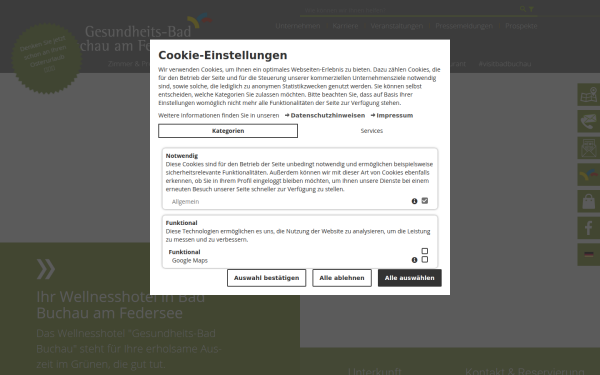This screenshot has height=375, width=600.
Task: Click the green Osterurlaub badge
Action: click(x=47, y=58)
